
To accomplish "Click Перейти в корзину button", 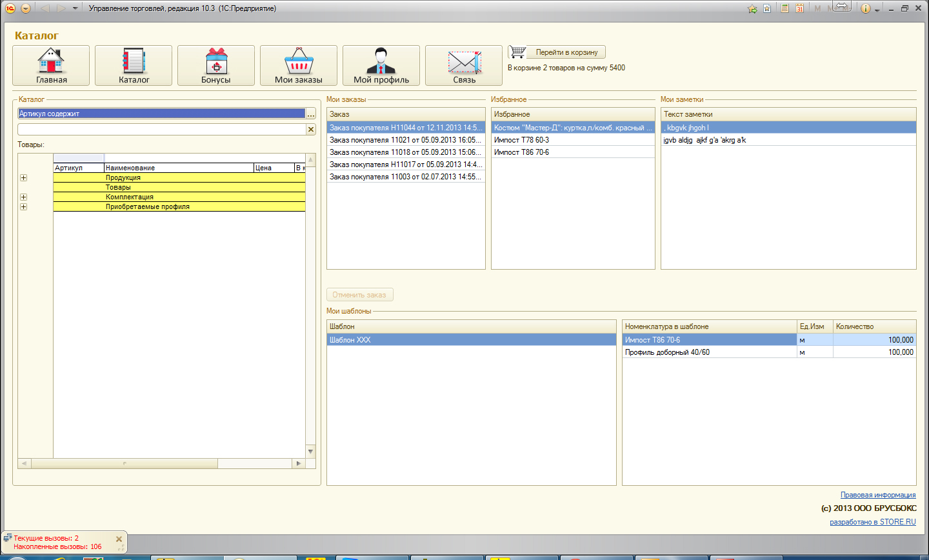I will [x=566, y=52].
